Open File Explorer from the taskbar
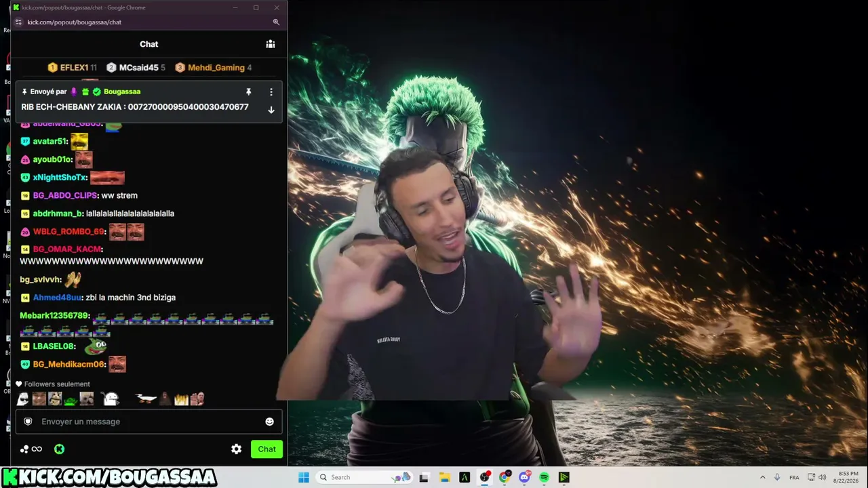The image size is (868, 488). [444, 477]
